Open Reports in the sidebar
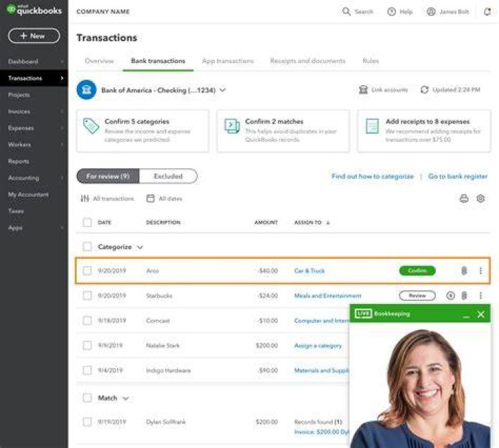499x448 pixels. point(19,161)
